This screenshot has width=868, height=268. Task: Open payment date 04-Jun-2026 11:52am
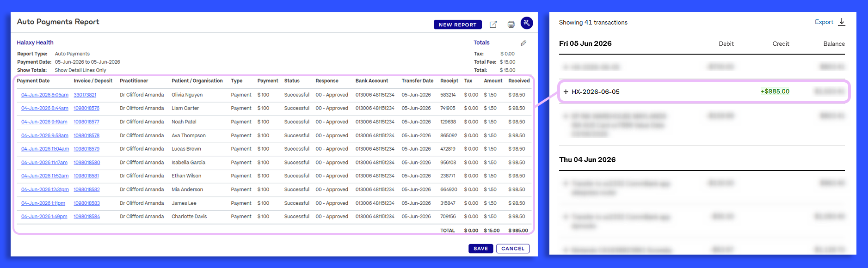[x=45, y=176]
